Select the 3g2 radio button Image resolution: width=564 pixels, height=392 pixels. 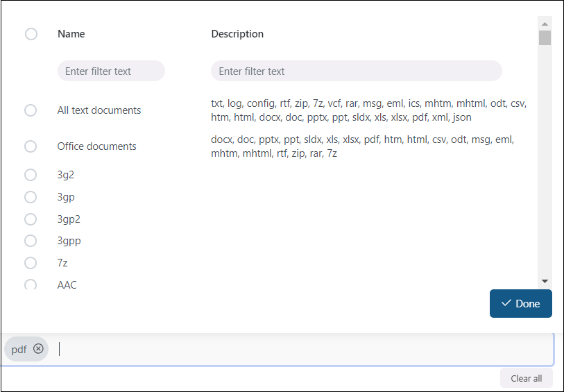(31, 175)
